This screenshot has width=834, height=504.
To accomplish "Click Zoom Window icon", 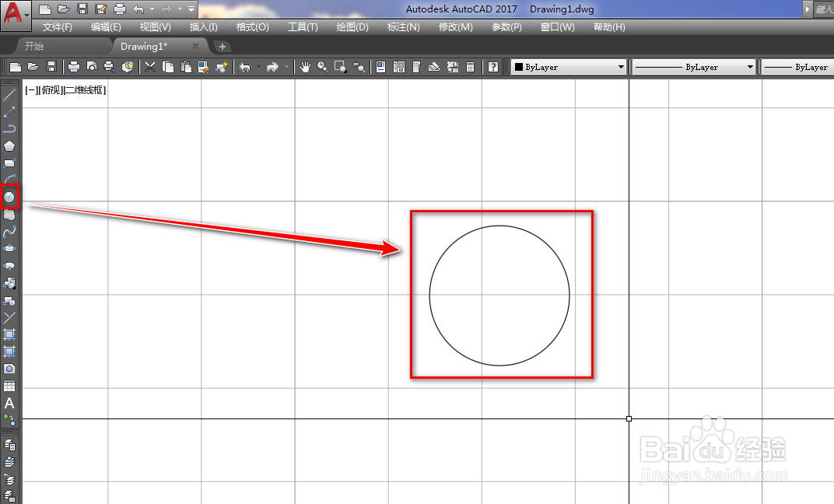I will [341, 66].
